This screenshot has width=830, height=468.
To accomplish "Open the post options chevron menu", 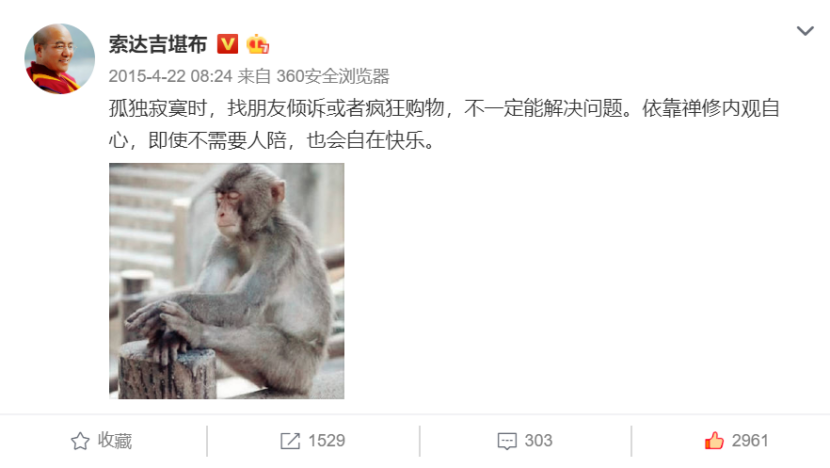I will click(805, 31).
